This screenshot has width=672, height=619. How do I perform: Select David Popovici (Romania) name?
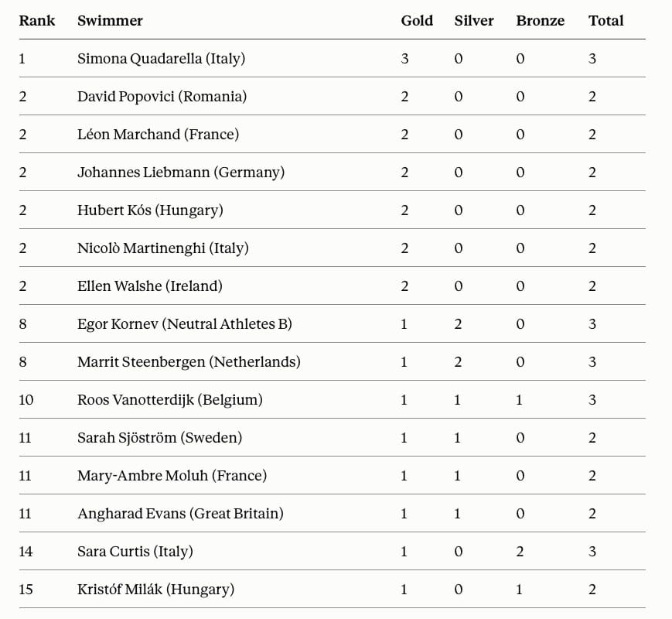pyautogui.click(x=162, y=97)
